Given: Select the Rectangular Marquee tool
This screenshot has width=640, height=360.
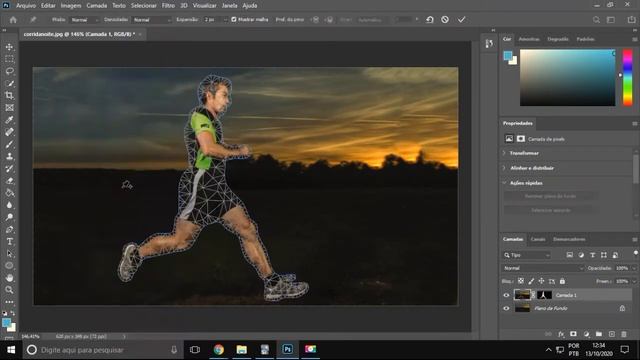Looking at the screenshot, I should tap(9, 59).
